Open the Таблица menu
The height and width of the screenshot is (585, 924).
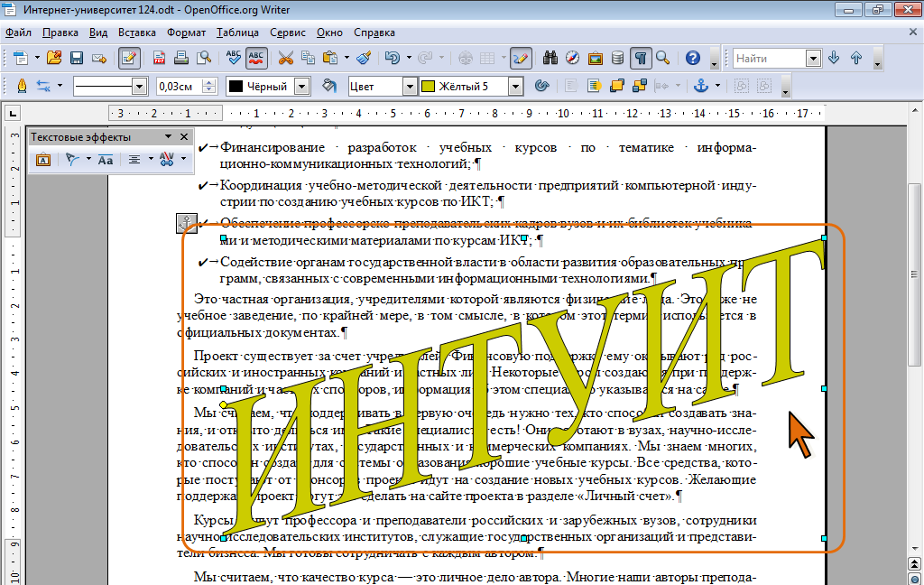pyautogui.click(x=237, y=32)
